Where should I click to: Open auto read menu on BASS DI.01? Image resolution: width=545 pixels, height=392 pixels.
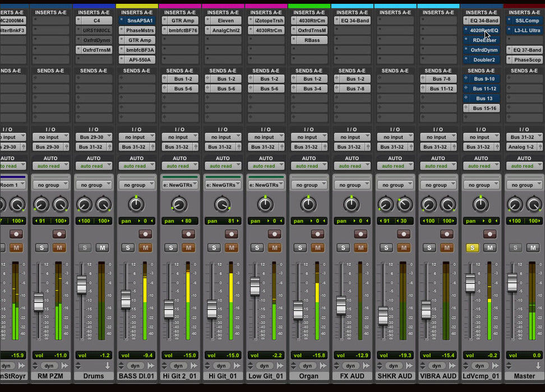(x=137, y=166)
